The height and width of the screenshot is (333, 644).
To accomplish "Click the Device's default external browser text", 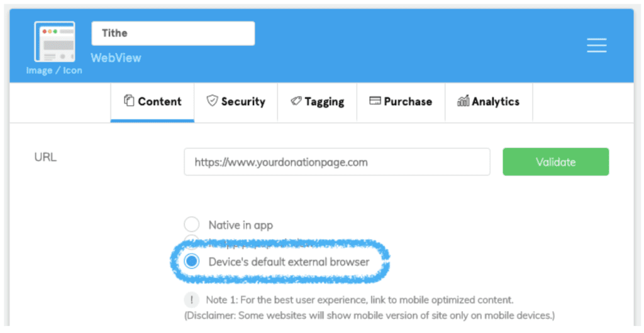I will tap(289, 261).
